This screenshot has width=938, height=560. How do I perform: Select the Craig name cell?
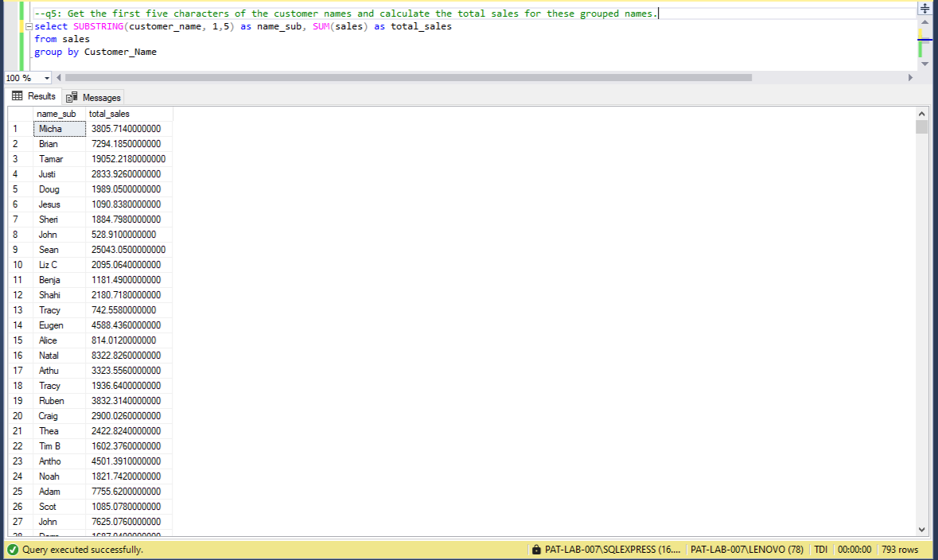pos(59,416)
